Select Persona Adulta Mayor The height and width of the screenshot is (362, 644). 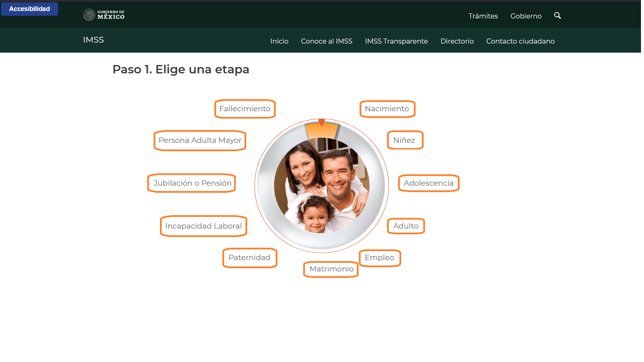[x=200, y=140]
